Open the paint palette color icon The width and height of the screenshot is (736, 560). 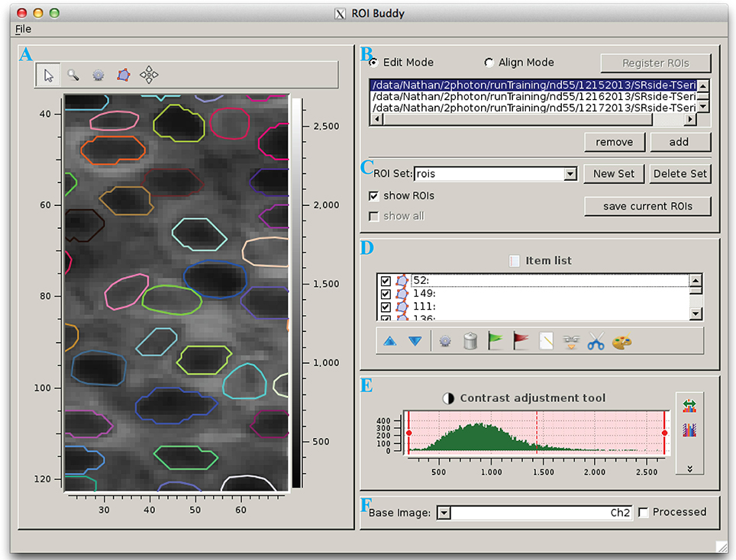click(x=622, y=342)
